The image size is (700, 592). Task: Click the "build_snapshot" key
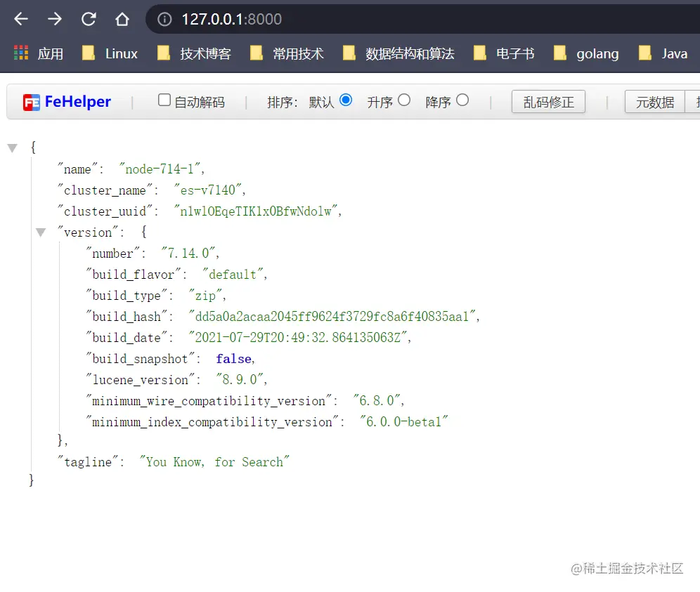[x=140, y=359]
